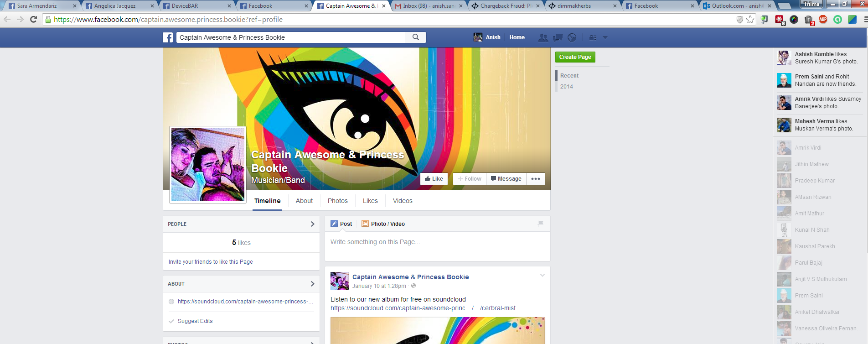Click the Follow button
The width and height of the screenshot is (868, 344).
[x=470, y=179]
